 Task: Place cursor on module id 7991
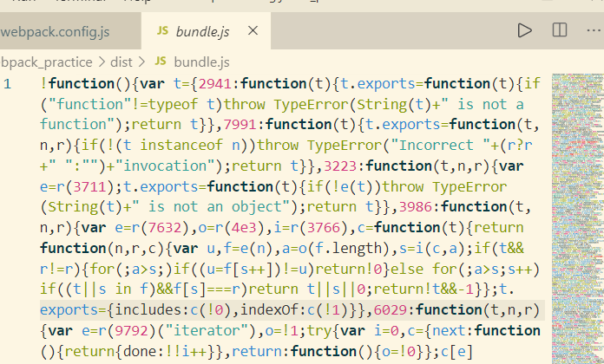(240, 125)
